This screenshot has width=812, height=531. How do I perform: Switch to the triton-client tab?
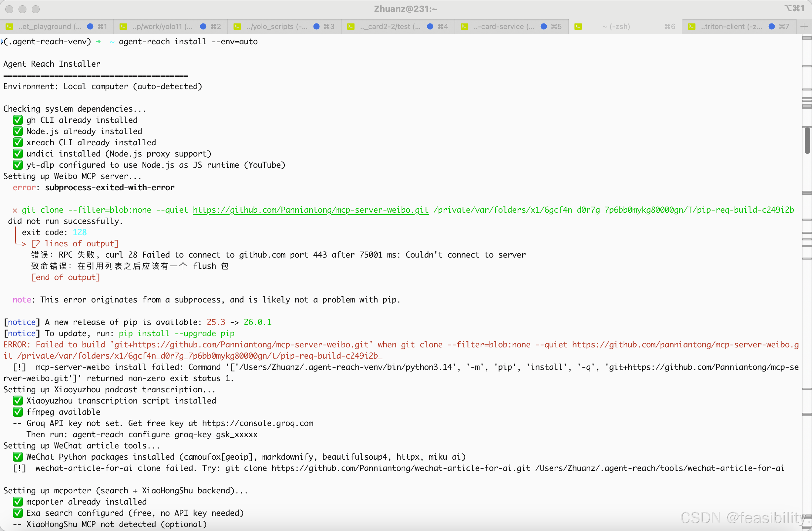[731, 27]
